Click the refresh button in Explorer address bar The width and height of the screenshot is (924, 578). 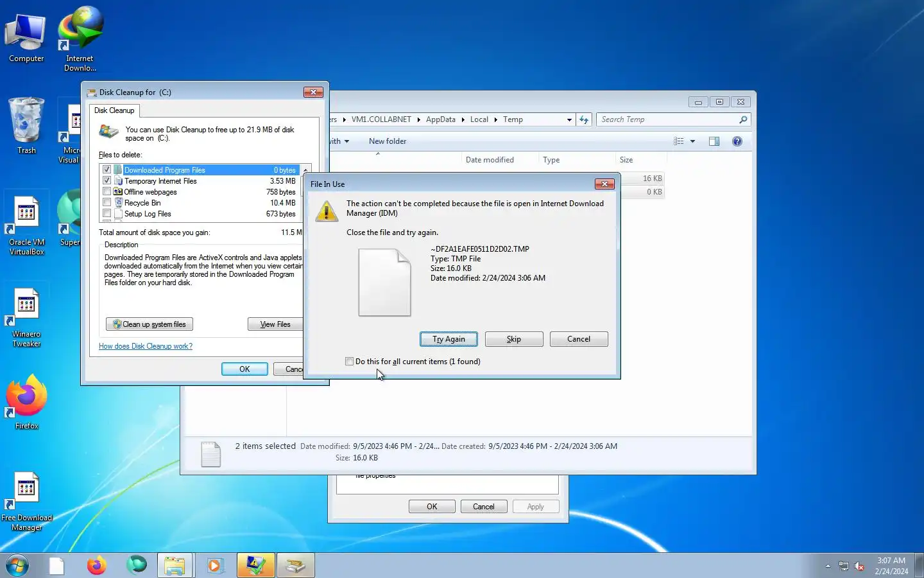tap(583, 119)
